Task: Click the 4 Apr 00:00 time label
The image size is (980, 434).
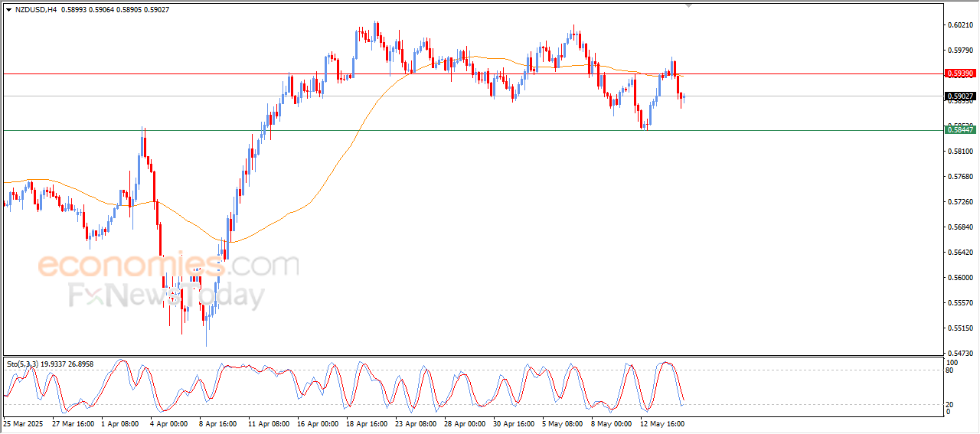Action: tap(168, 423)
